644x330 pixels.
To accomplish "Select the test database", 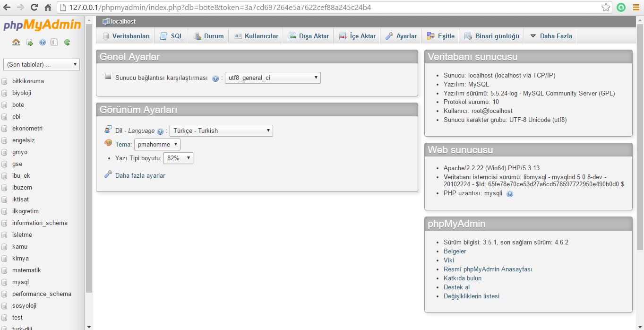I will pos(17,317).
